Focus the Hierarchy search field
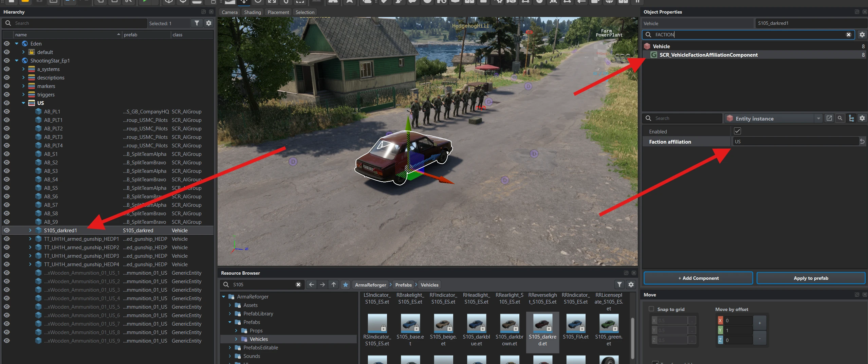 click(x=75, y=23)
